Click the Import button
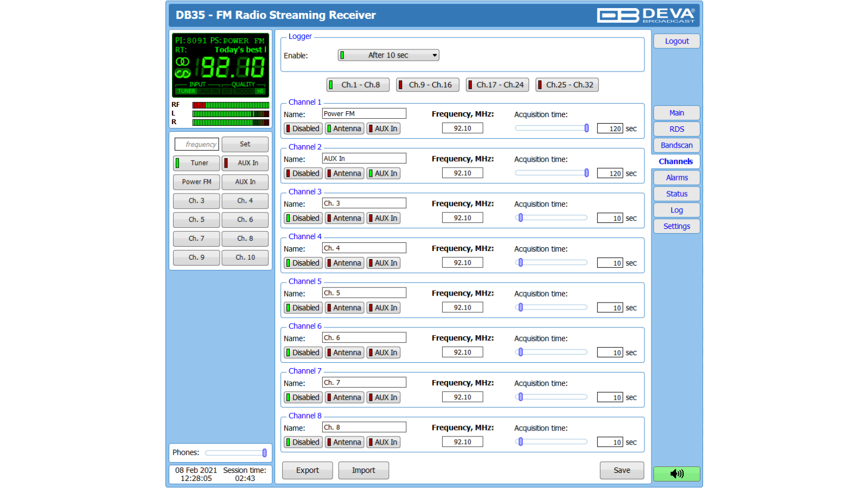The width and height of the screenshot is (868, 488). pos(363,471)
